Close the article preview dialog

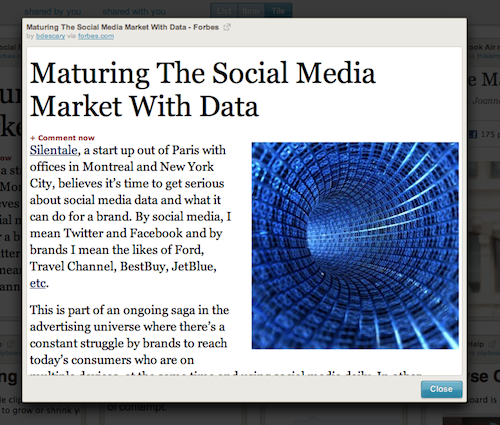[x=441, y=389]
